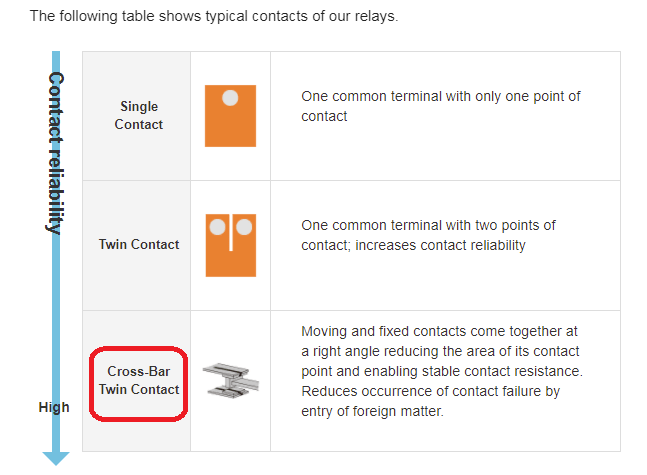Viewport: 647px width, 475px height.
Task: Click the orange Single Contact diagram icon
Action: pos(230,116)
